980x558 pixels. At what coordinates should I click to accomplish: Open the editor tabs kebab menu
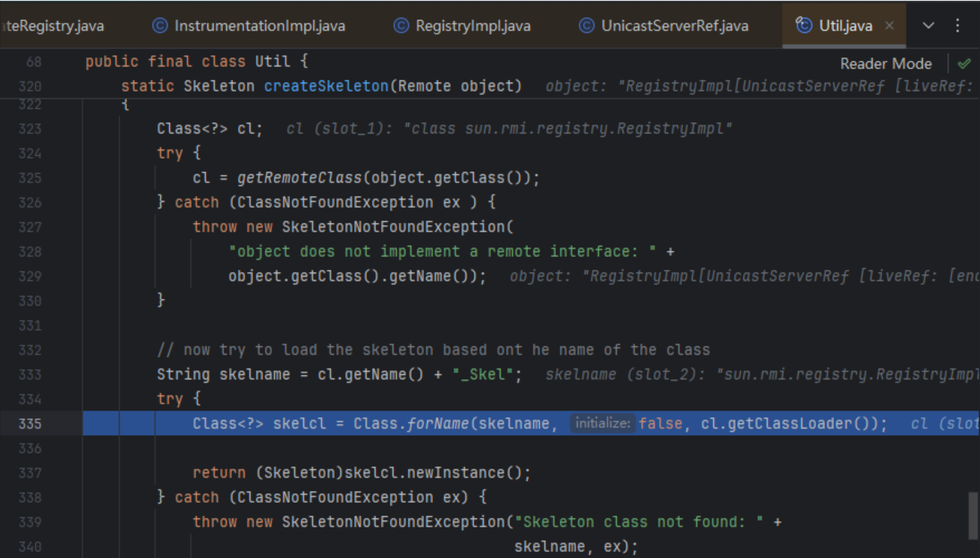point(958,26)
